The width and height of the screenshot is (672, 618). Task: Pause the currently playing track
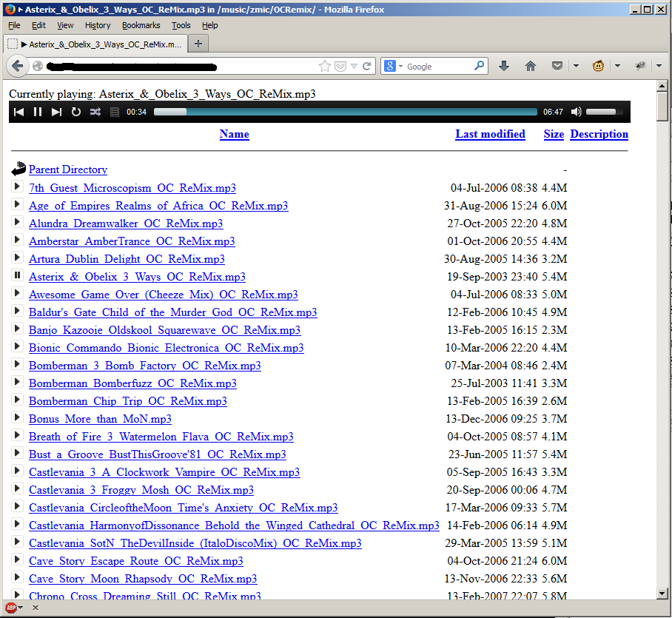[38, 112]
